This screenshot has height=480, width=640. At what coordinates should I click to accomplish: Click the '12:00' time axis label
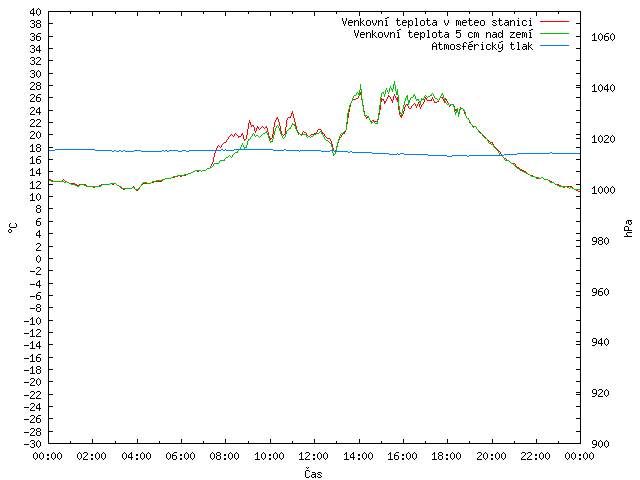point(314,456)
